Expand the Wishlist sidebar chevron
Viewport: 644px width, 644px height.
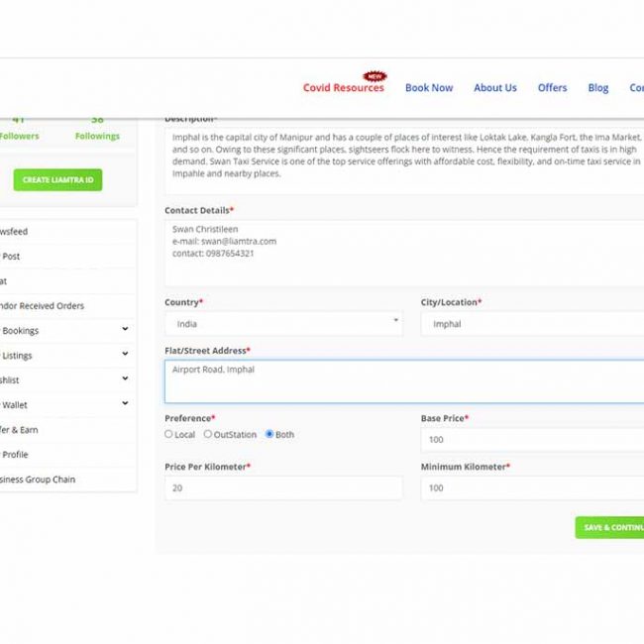point(125,378)
